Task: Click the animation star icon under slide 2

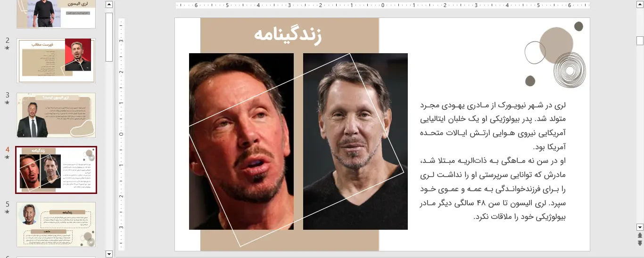Action: pos(7,48)
